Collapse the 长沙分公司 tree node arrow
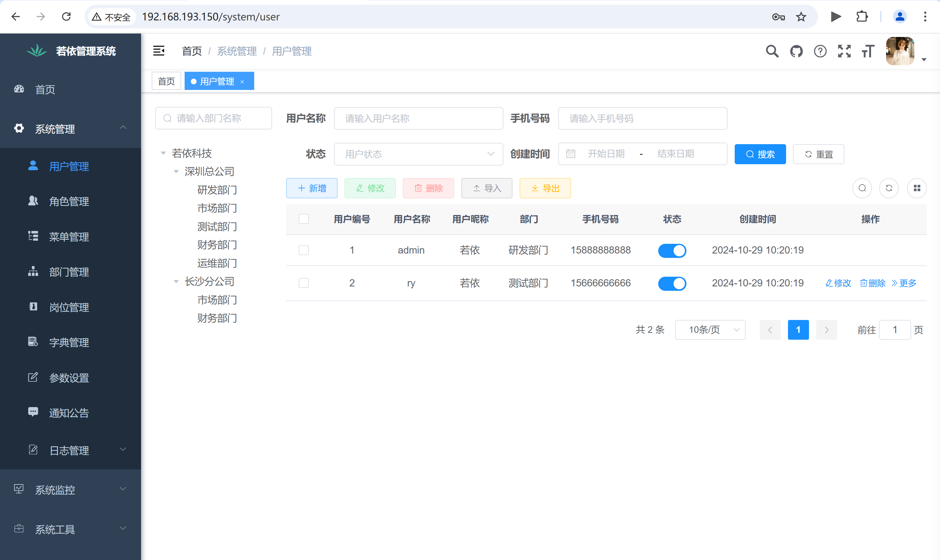The image size is (940, 560). (176, 281)
